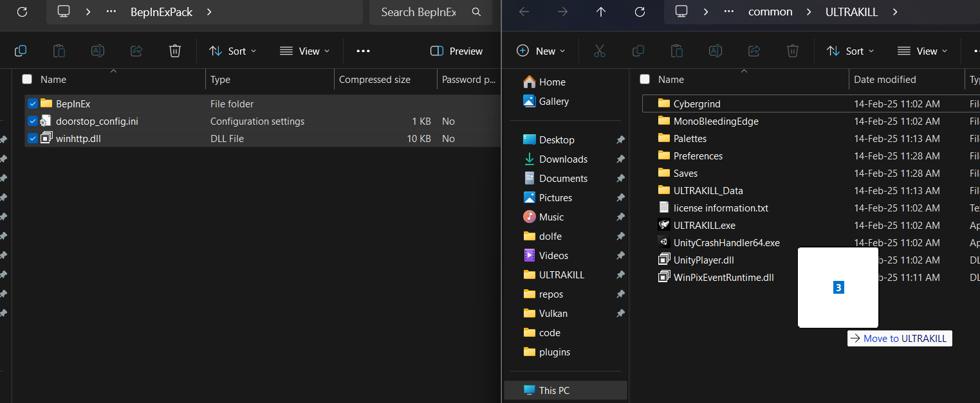
Task: Click PC monitor icon in BepInExPack address bar
Action: coord(64,12)
